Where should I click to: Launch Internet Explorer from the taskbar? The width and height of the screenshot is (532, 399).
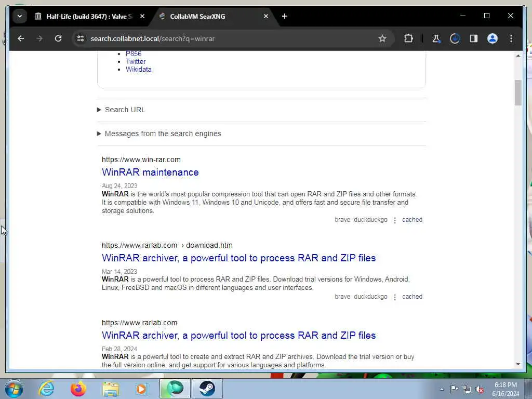point(46,389)
